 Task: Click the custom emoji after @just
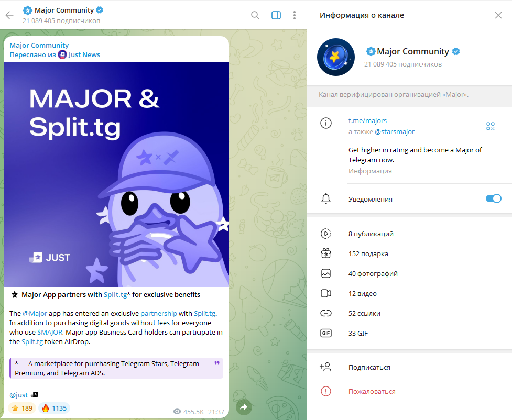pos(34,395)
